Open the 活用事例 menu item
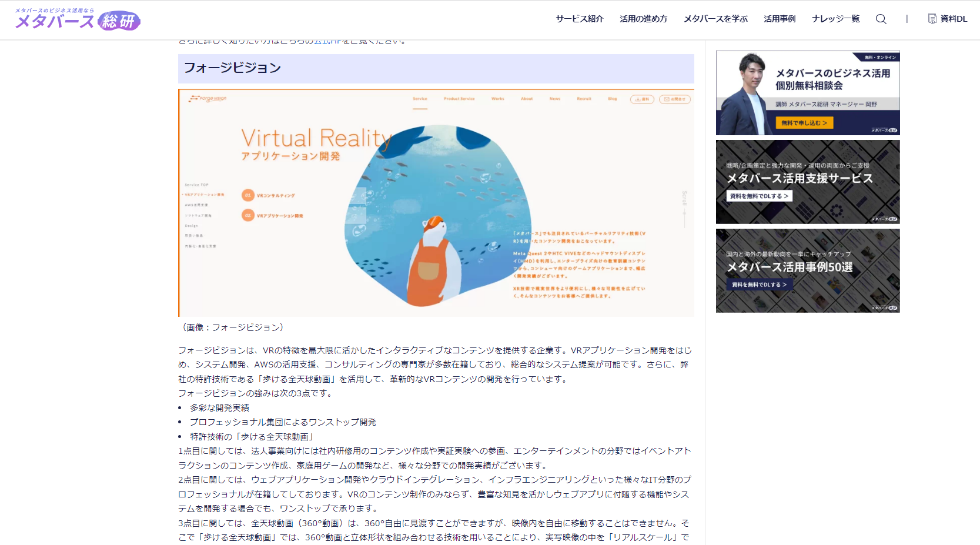 779,19
